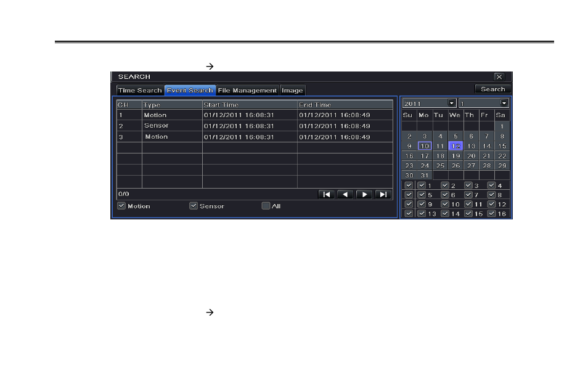Go to the next results page
Image resolution: width=588 pixels, height=392 pixels.
(x=364, y=194)
